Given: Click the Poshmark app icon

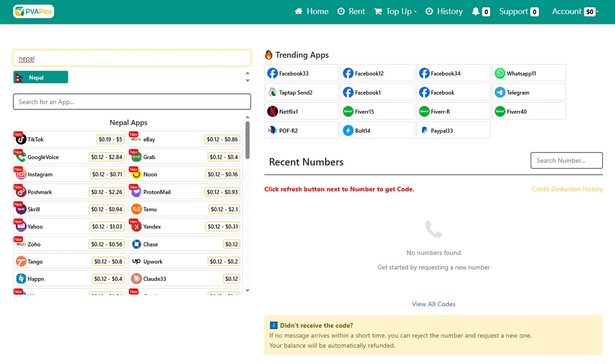Looking at the screenshot, I should click(x=21, y=192).
